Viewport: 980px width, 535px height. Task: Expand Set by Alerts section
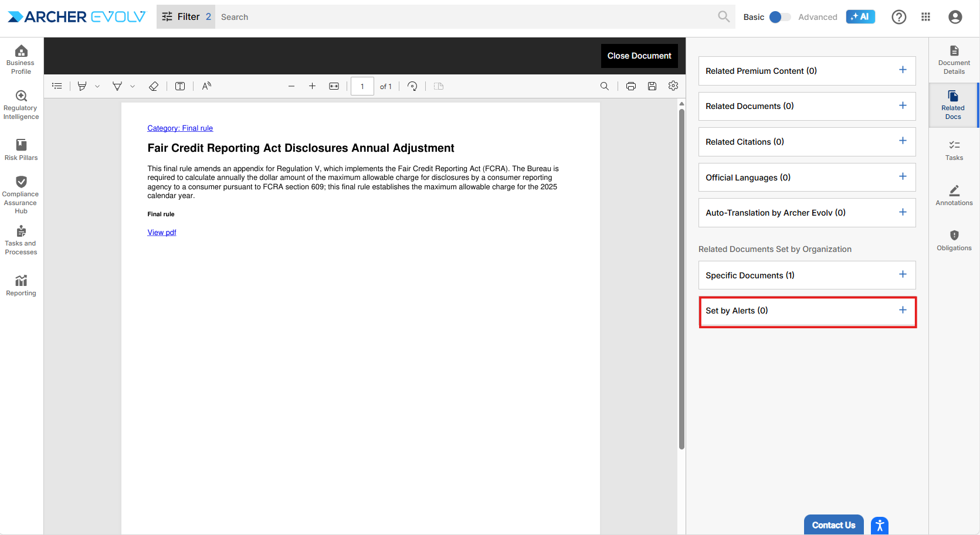click(903, 311)
